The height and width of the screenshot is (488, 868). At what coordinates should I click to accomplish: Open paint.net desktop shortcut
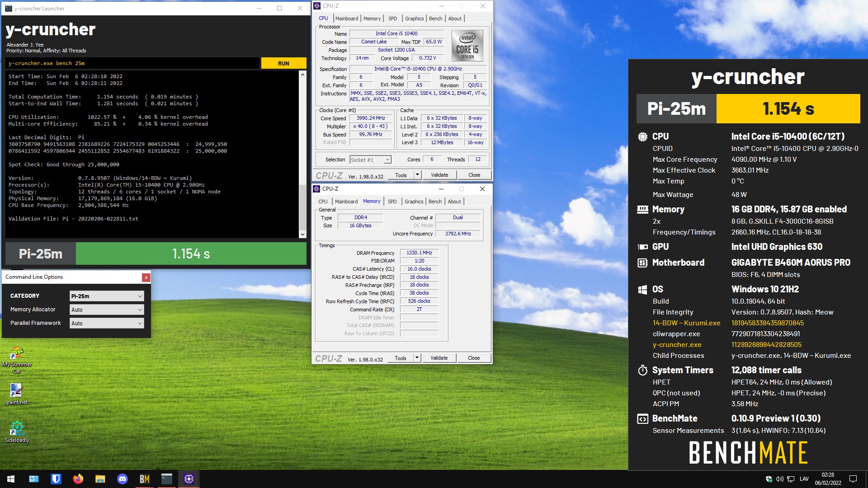point(17,394)
